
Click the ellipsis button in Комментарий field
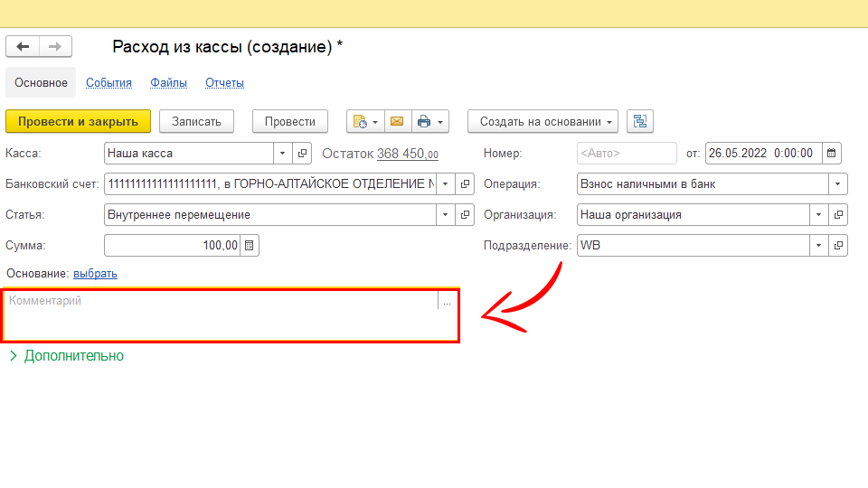(447, 303)
